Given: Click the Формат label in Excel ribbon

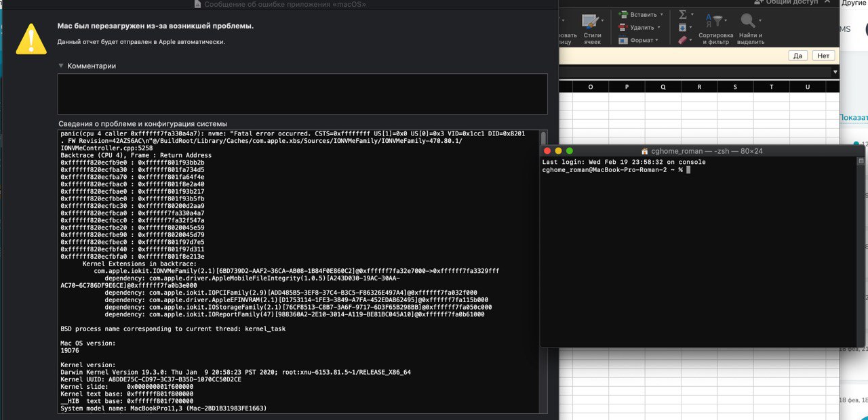Looking at the screenshot, I should click(x=642, y=40).
